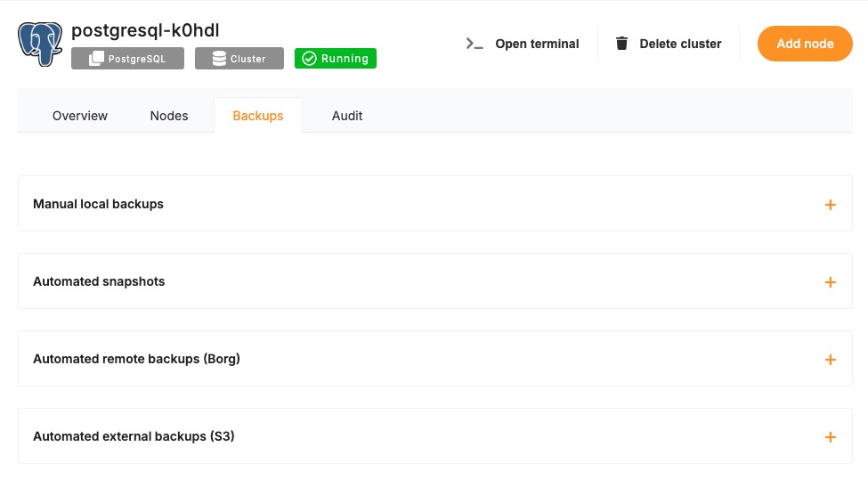Screen dimensions: 868x479
Task: Click the terminal prompt icon
Action: 475,44
